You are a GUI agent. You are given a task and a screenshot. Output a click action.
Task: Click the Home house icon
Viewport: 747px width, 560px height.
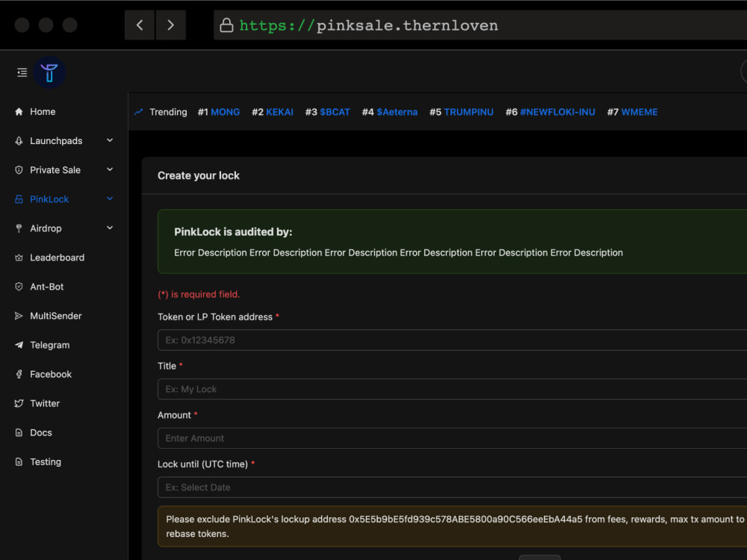pos(19,111)
